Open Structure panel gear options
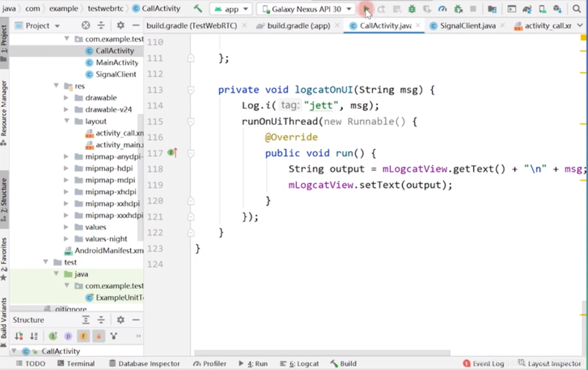 click(120, 320)
